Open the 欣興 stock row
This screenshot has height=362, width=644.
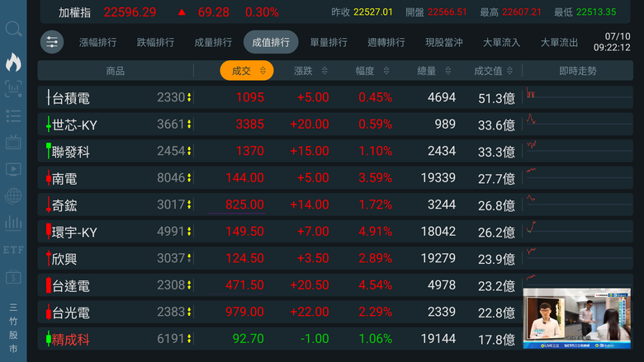pyautogui.click(x=335, y=258)
